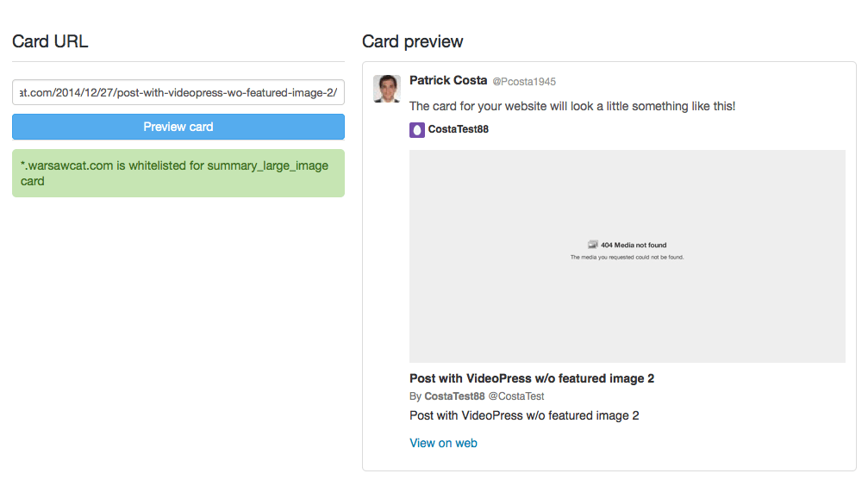Click the Card URL input field
Image resolution: width=868 pixels, height=486 pixels.
tap(178, 92)
